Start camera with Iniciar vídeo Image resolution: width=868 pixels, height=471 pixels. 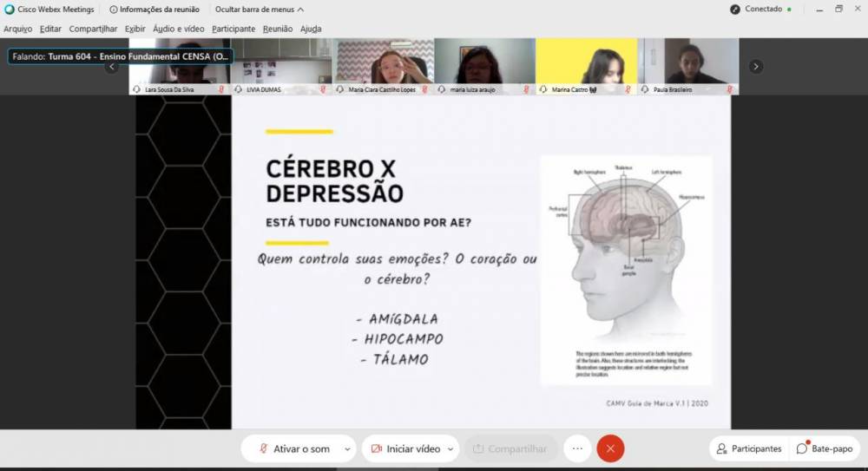(x=404, y=448)
